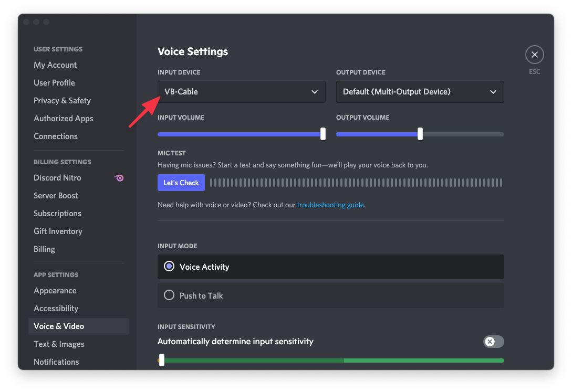Click the Input Volume slider handle
The height and width of the screenshot is (392, 572).
coord(323,134)
